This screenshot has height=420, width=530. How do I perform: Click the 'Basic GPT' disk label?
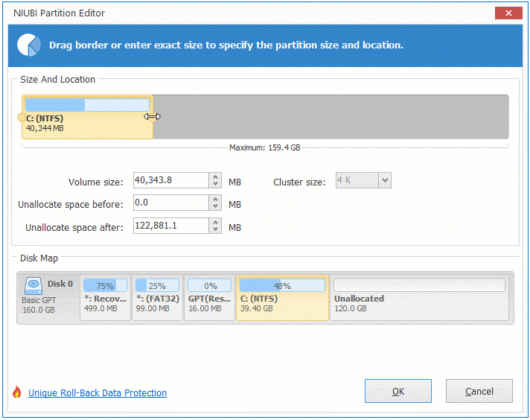(39, 300)
